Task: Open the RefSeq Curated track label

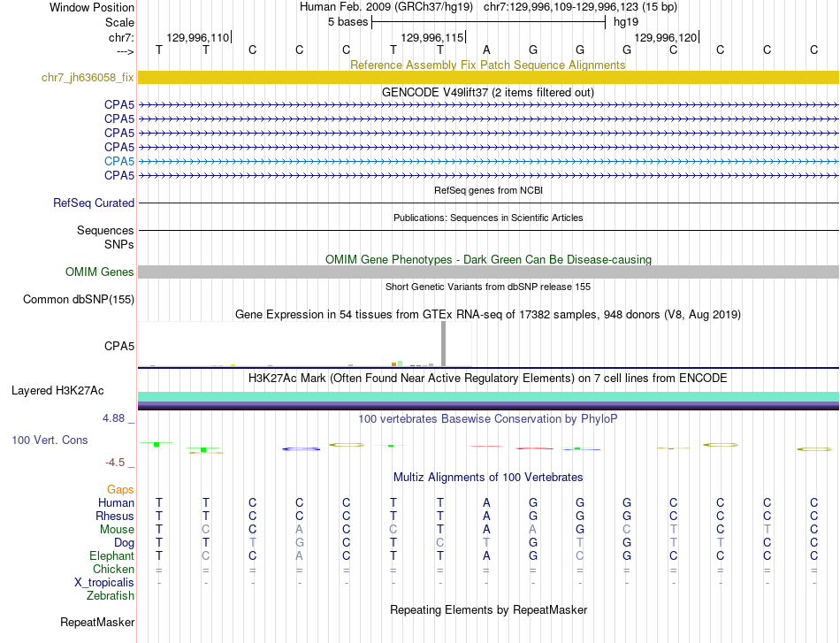Action: [93, 203]
